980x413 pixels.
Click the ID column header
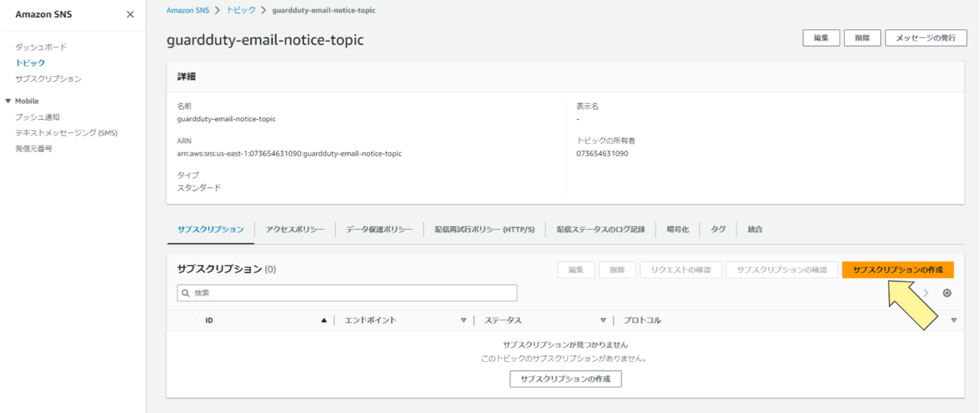(209, 321)
